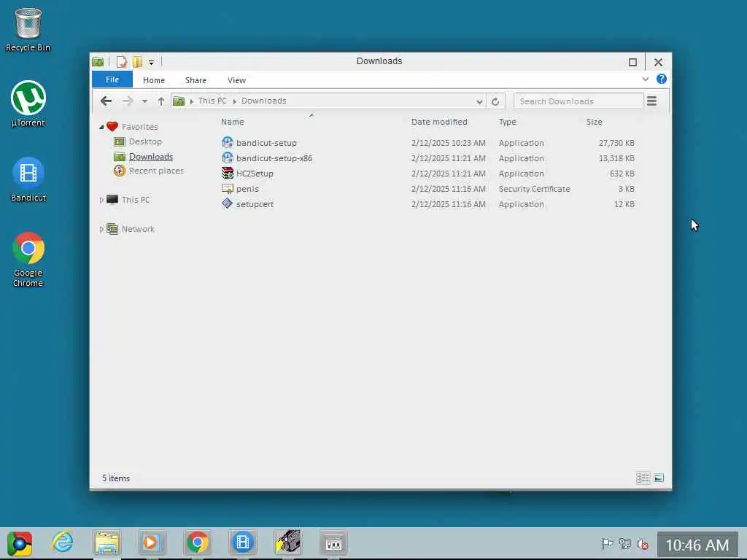The height and width of the screenshot is (560, 747).
Task: Collapse the Favorites tree node
Action: 101,127
